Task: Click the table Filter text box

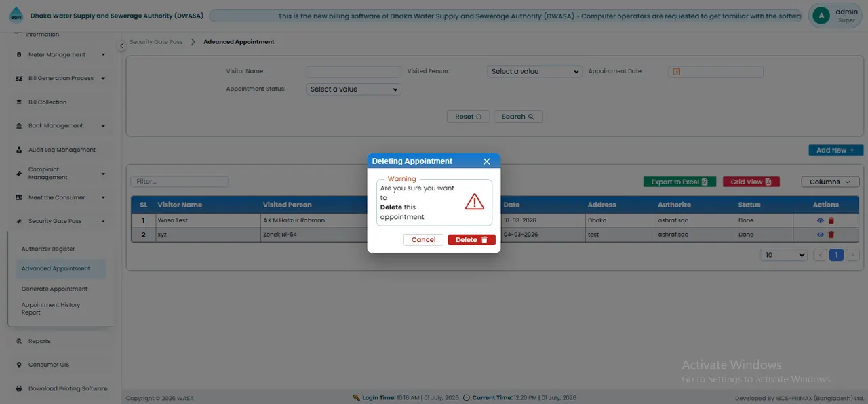Action: coord(180,182)
